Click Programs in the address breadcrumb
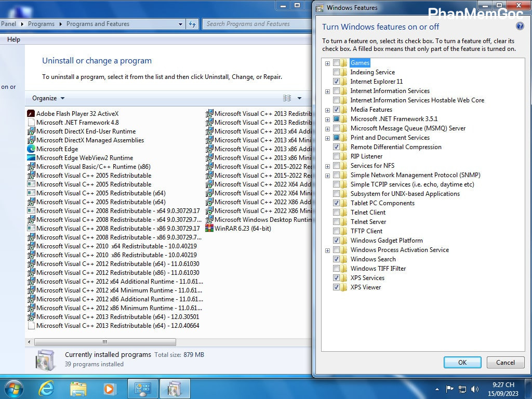 pos(41,24)
